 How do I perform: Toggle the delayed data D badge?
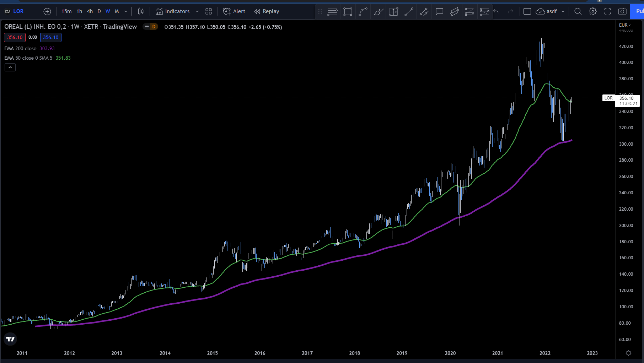(154, 27)
